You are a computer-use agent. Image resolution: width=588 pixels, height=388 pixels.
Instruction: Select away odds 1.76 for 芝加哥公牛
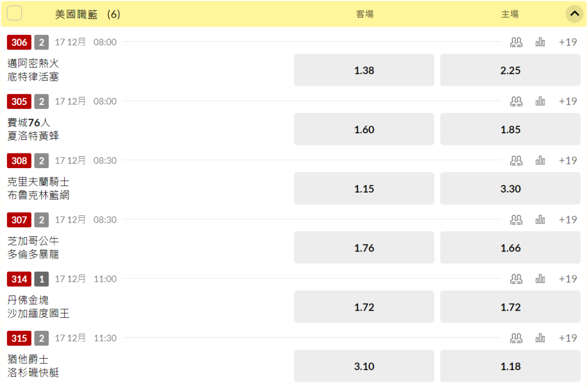pyautogui.click(x=364, y=248)
